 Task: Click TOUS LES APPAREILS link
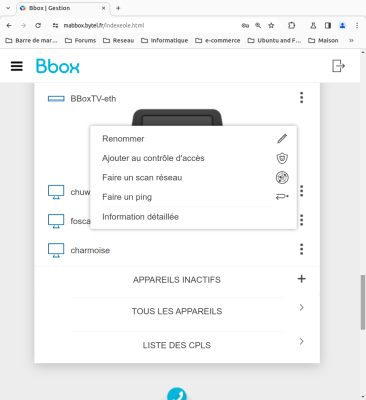(177, 311)
